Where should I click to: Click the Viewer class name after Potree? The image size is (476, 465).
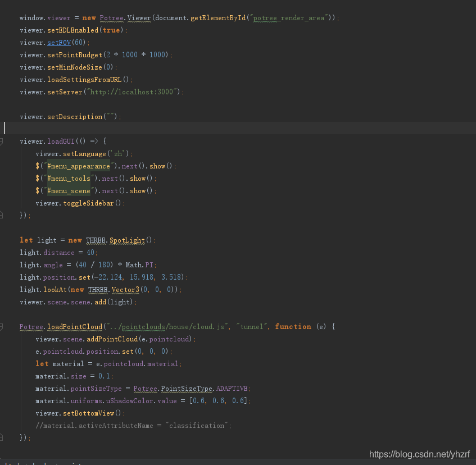[x=139, y=18]
